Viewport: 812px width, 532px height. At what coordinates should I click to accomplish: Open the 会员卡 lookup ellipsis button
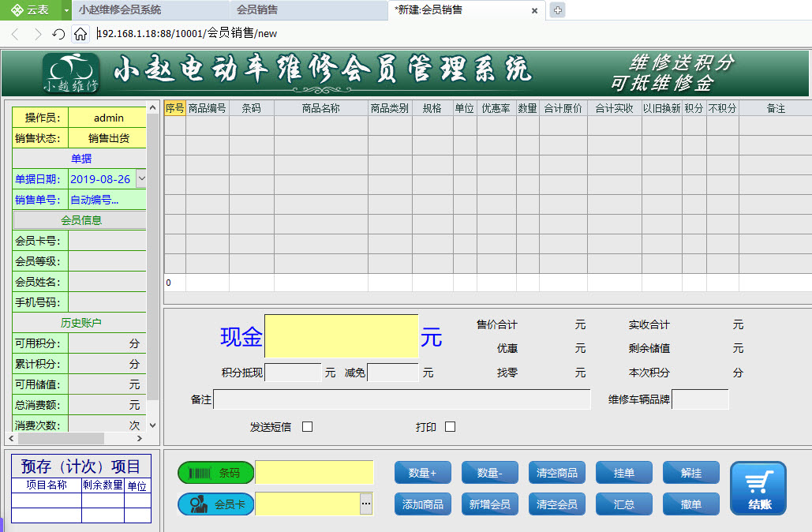[x=366, y=504]
